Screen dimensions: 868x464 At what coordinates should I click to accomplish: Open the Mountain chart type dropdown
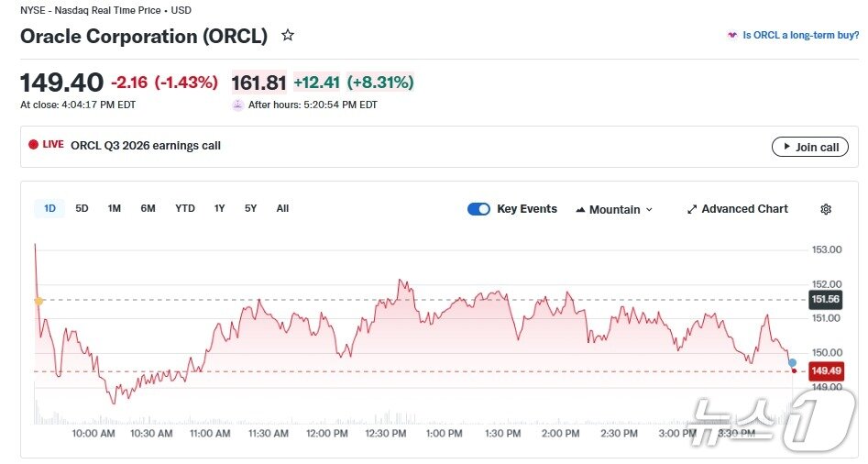click(614, 209)
